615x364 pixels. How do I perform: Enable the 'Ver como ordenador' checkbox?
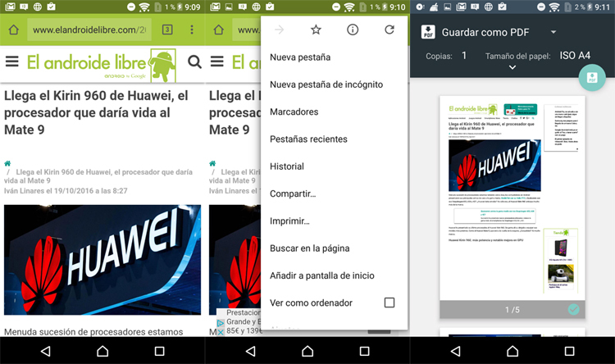coord(389,303)
